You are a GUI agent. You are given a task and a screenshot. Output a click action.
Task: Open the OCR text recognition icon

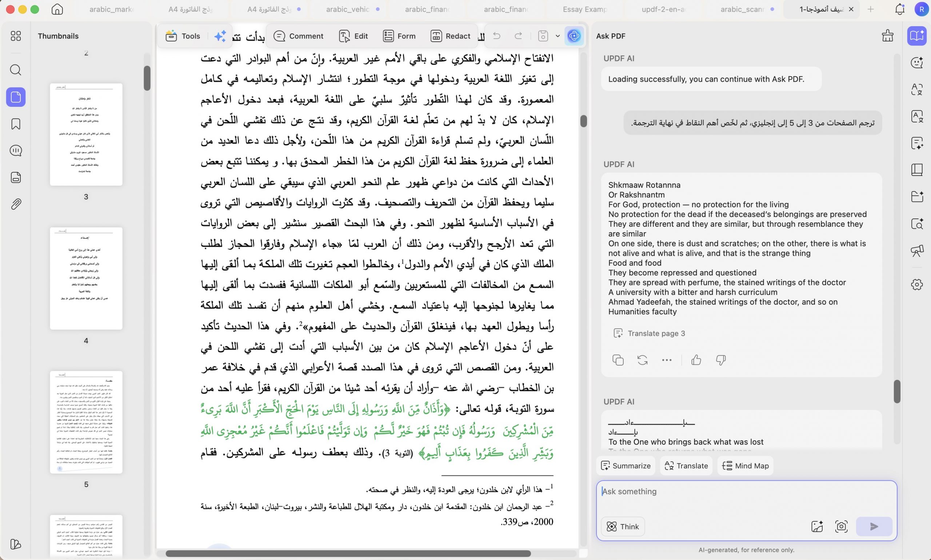click(x=917, y=116)
